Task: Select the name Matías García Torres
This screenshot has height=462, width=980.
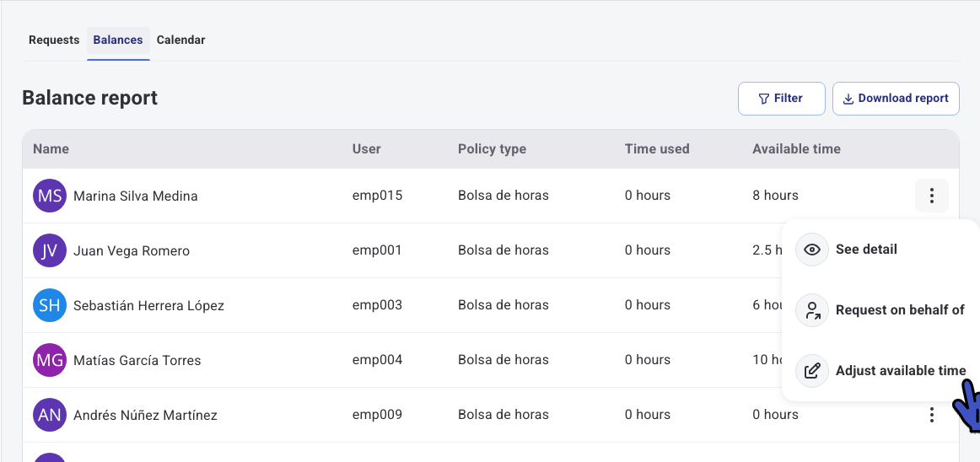Action: click(x=137, y=361)
